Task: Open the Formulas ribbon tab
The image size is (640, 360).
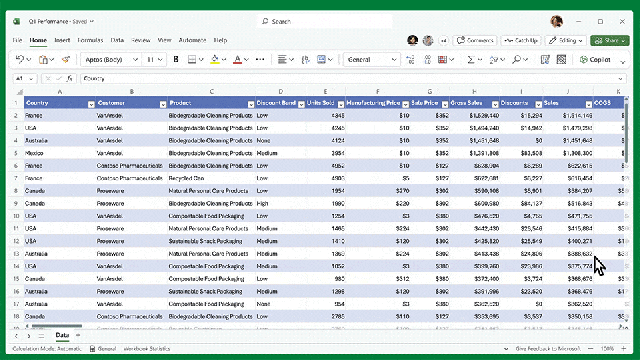Action: (x=90, y=40)
